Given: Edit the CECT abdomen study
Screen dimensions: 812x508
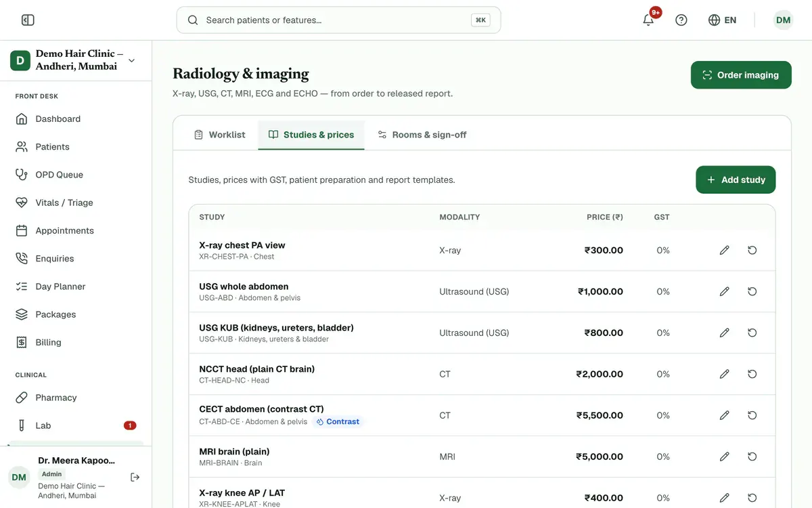Looking at the screenshot, I should [x=725, y=416].
